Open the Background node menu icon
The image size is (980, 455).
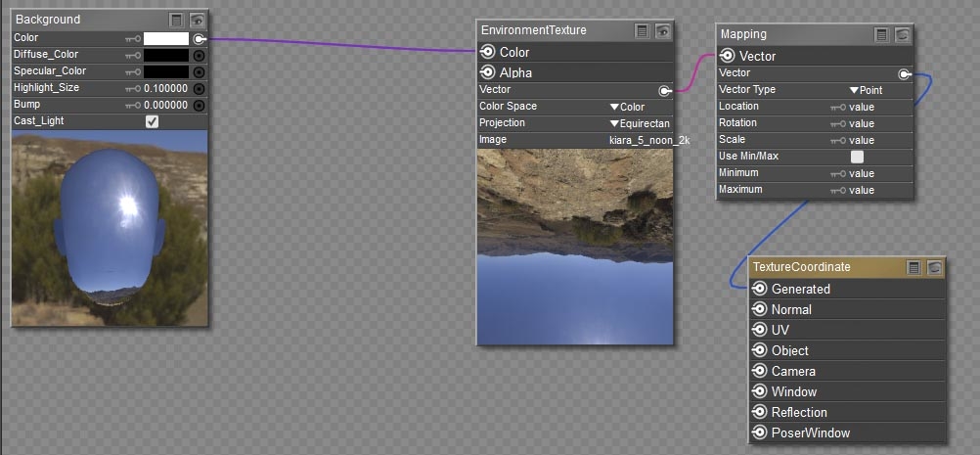177,20
